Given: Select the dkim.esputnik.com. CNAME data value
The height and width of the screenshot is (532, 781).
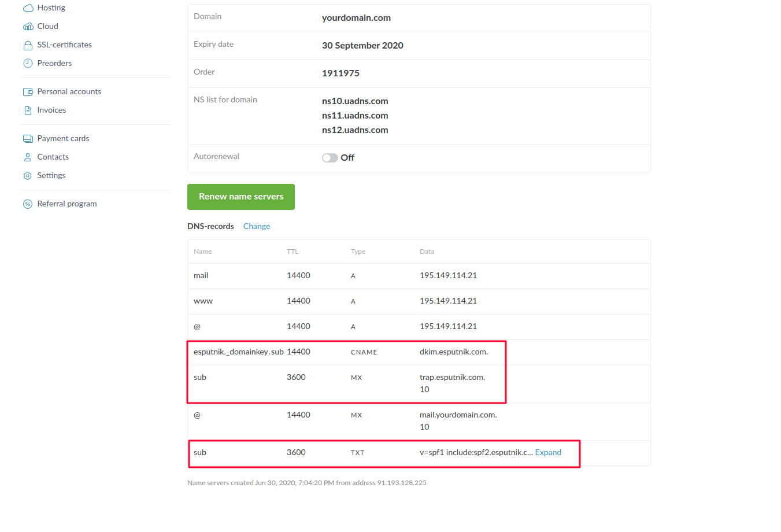Looking at the screenshot, I should click(454, 352).
